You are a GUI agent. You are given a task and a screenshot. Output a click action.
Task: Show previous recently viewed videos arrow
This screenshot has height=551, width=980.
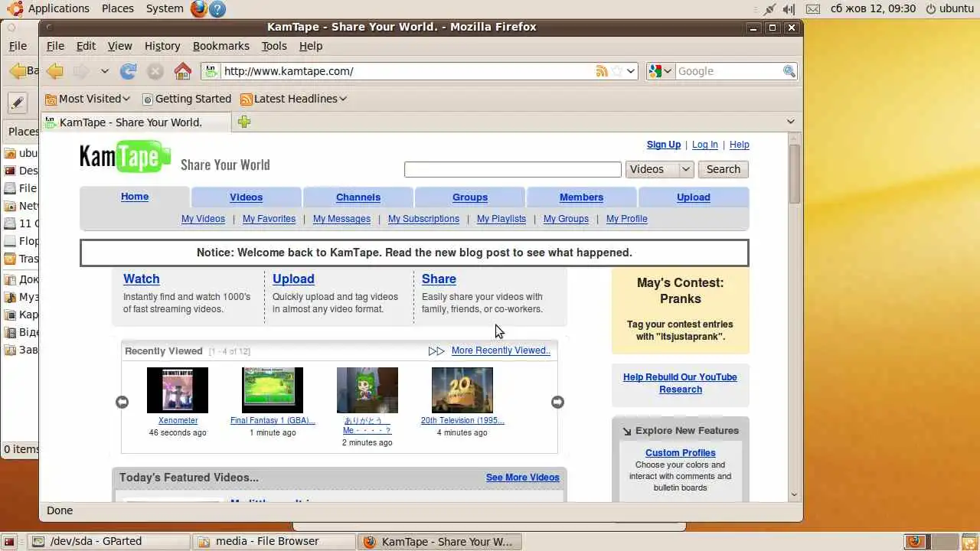tap(122, 402)
